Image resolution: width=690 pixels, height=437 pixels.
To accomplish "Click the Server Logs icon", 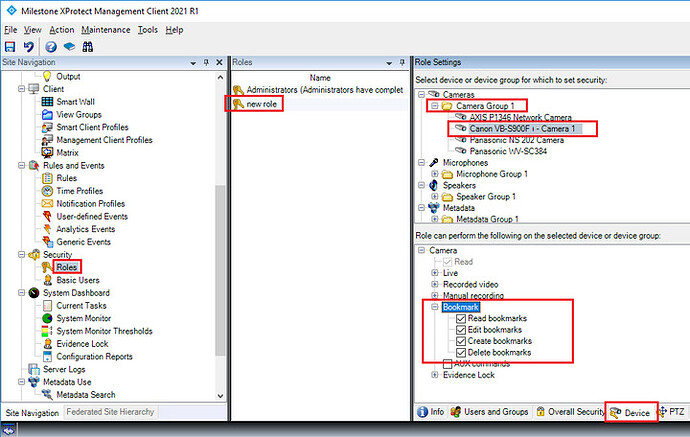I will coord(34,369).
